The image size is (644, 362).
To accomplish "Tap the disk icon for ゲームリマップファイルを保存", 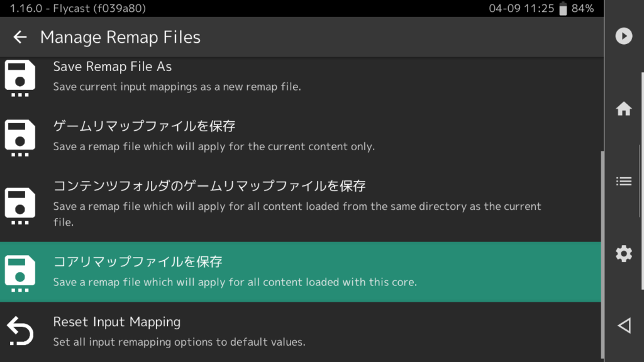I will pos(19,138).
